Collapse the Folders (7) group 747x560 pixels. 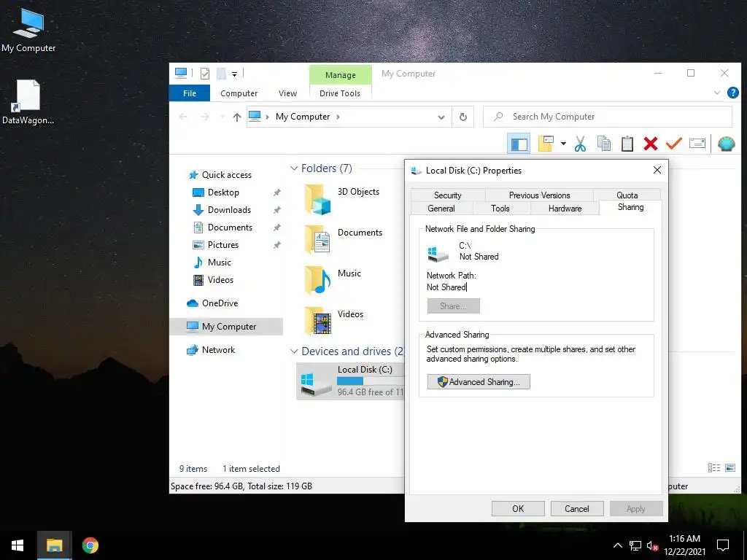[x=294, y=168]
